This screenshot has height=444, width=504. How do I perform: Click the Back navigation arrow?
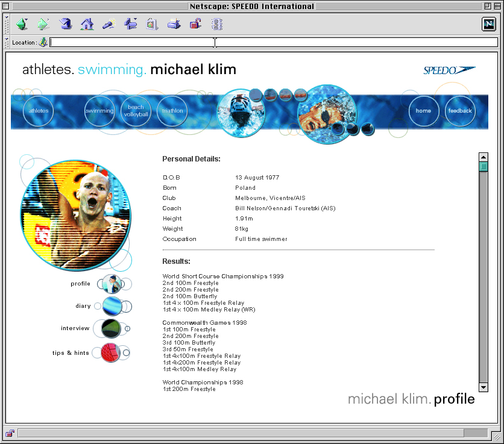click(22, 24)
